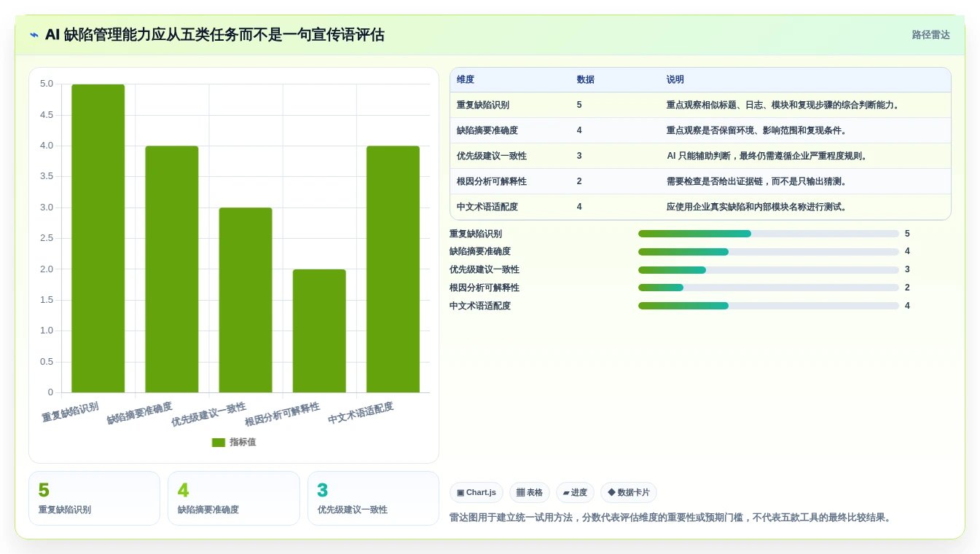
Task: Click the 优先级建议一致性 label beside progress bar
Action: [485, 270]
